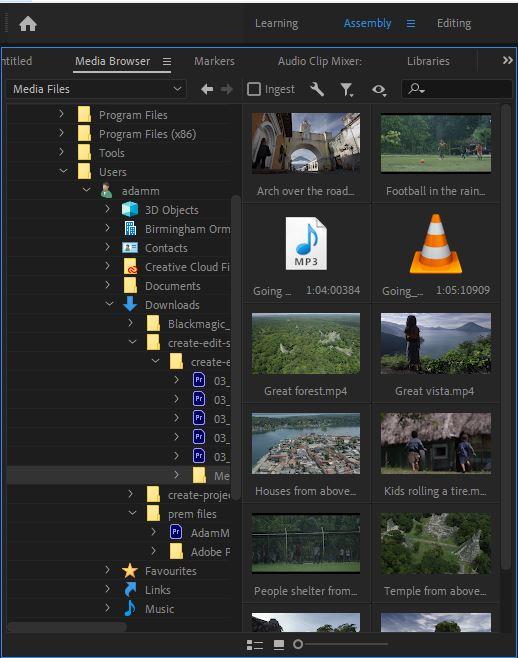Select the Football in the rain thumbnail
The width and height of the screenshot is (518, 658).
(436, 143)
